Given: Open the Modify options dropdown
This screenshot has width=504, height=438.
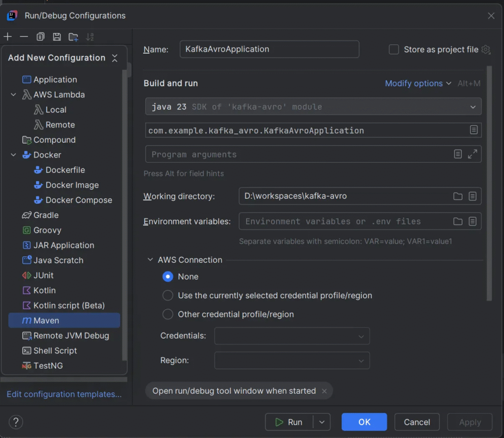Looking at the screenshot, I should click(418, 84).
